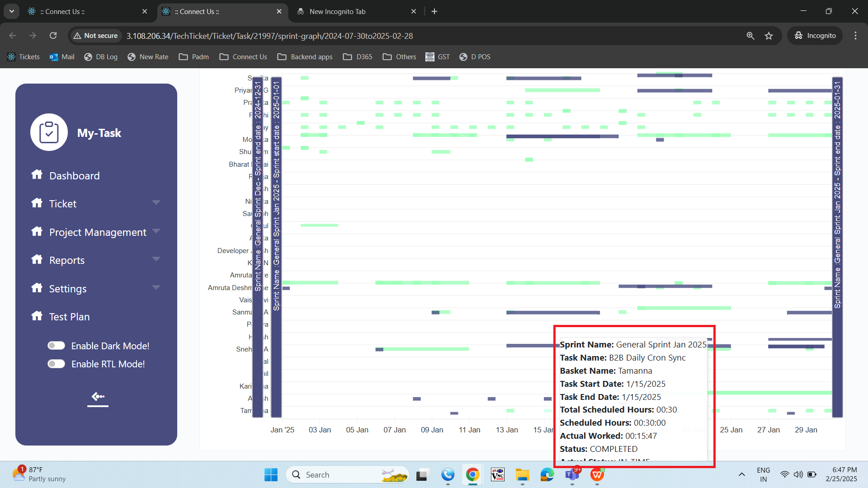Click the Incognito profile button
Viewport: 868px width, 488px height.
(x=815, y=36)
